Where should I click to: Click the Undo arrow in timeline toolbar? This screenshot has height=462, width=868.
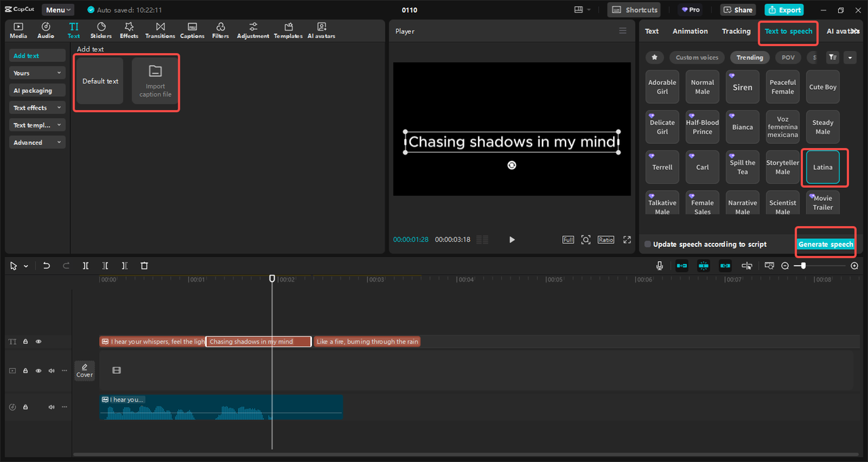coord(46,266)
